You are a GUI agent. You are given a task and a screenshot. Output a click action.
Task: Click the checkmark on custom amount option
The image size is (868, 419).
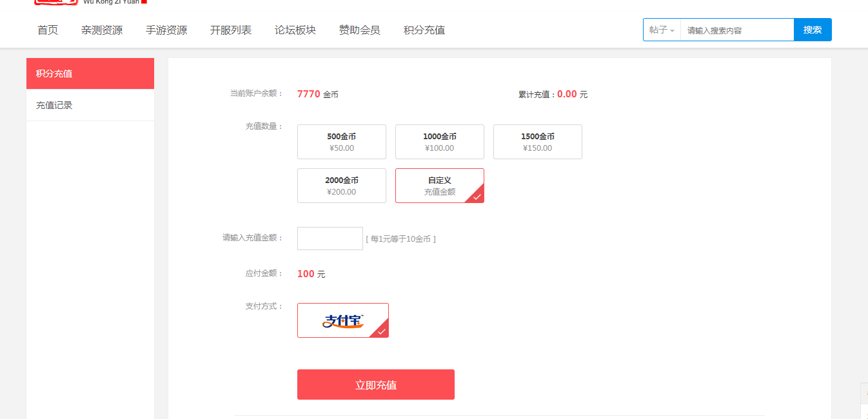pos(477,197)
